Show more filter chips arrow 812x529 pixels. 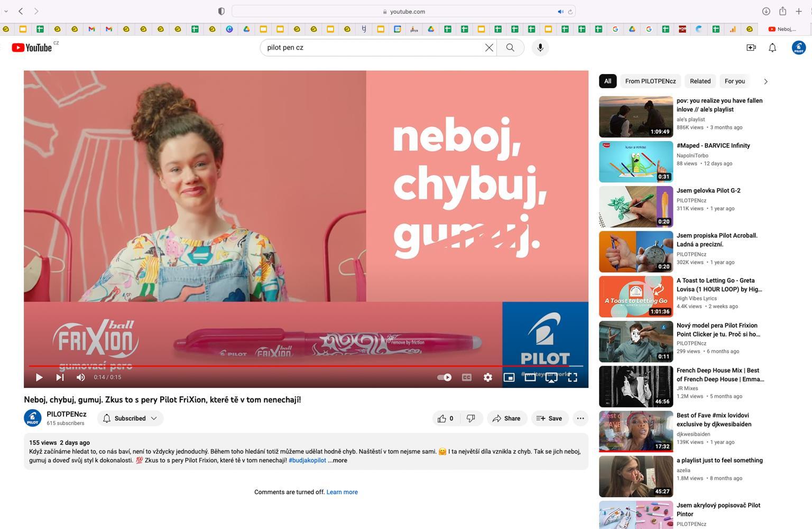pos(765,81)
